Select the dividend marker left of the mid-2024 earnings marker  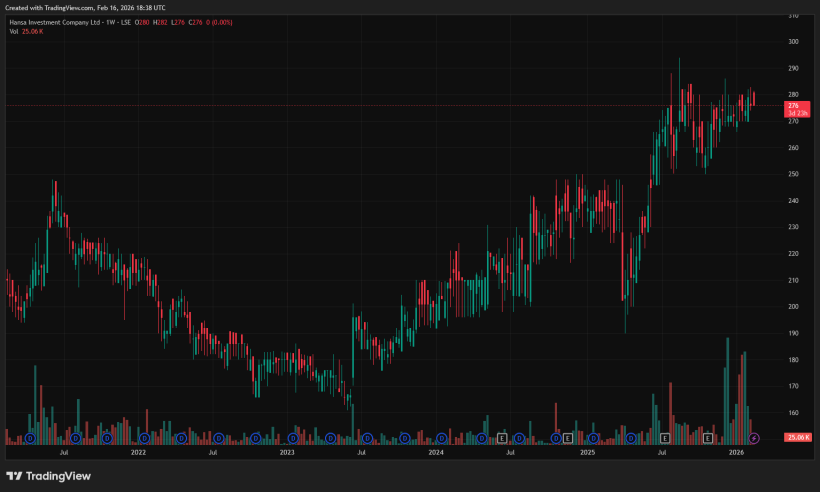[x=482, y=438]
